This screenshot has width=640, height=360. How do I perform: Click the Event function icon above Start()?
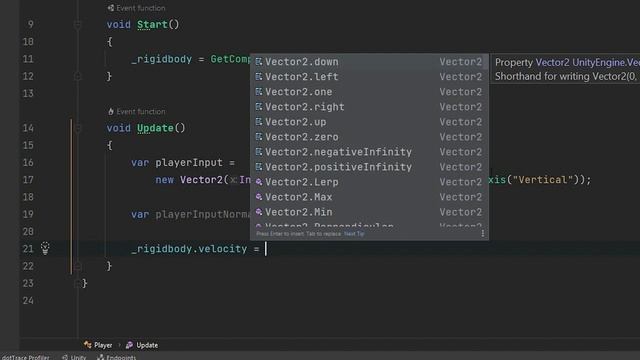111,8
